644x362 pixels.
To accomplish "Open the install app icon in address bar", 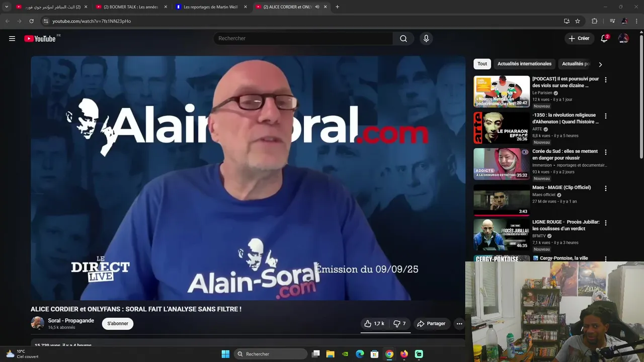I will [567, 21].
